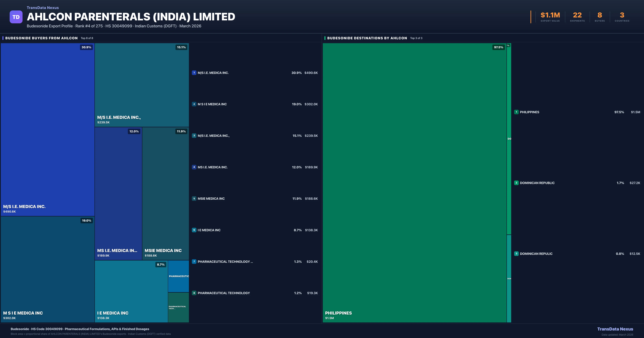Click rank badge 1 beside M/S I.E. MEDICA INC.
This screenshot has width=644, height=338.
click(194, 73)
